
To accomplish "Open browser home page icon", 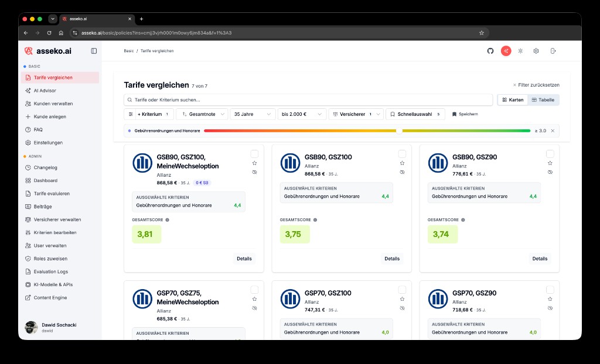I will pyautogui.click(x=61, y=33).
